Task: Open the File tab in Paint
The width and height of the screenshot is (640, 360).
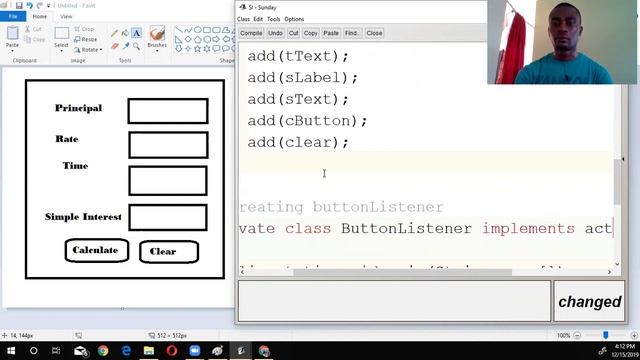Action: click(13, 16)
